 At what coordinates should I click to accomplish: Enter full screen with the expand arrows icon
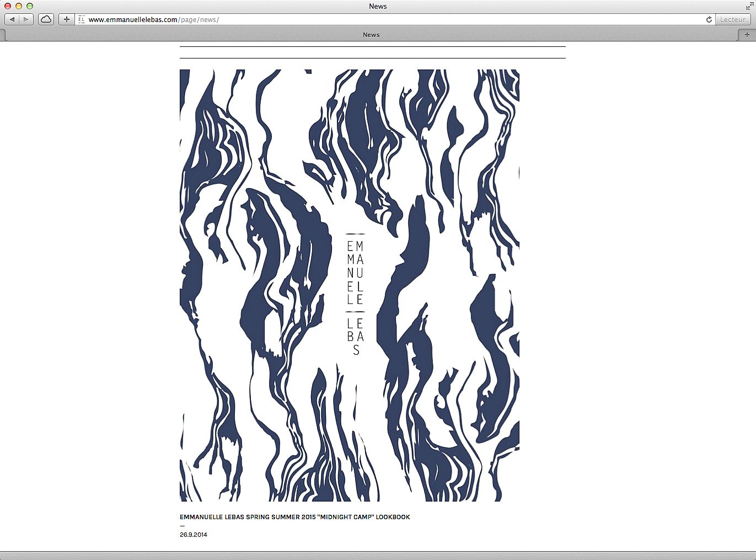pos(749,6)
